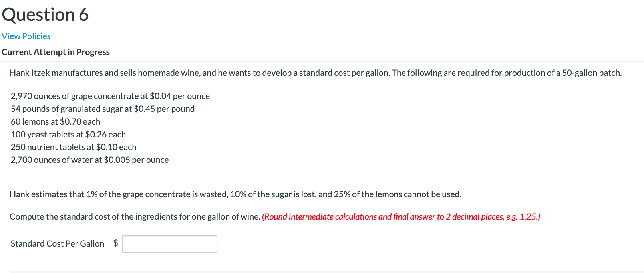Viewport: 644px width, 273px height.
Task: Select the Question 6 heading
Action: click(45, 14)
